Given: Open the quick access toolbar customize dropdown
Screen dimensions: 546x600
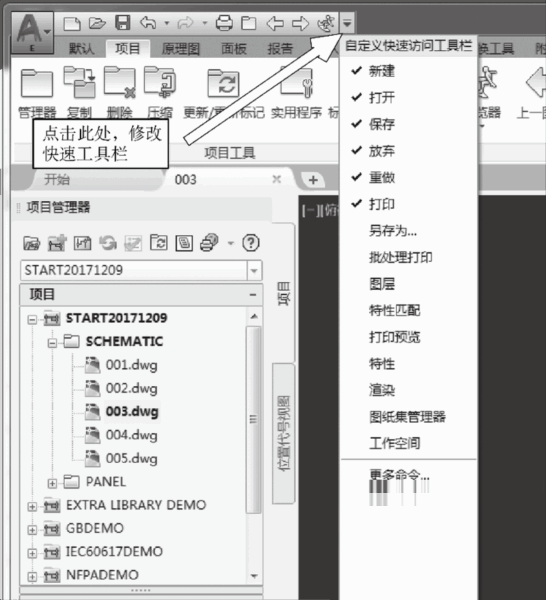Looking at the screenshot, I should click(347, 24).
